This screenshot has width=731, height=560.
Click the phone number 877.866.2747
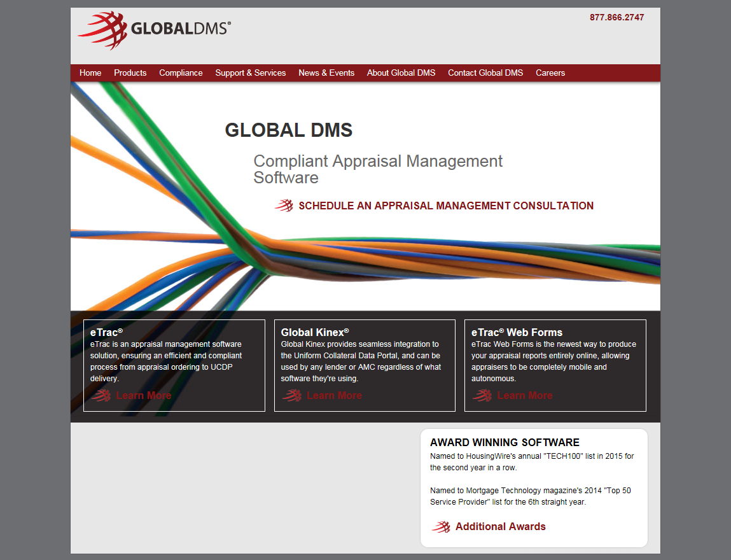point(616,18)
